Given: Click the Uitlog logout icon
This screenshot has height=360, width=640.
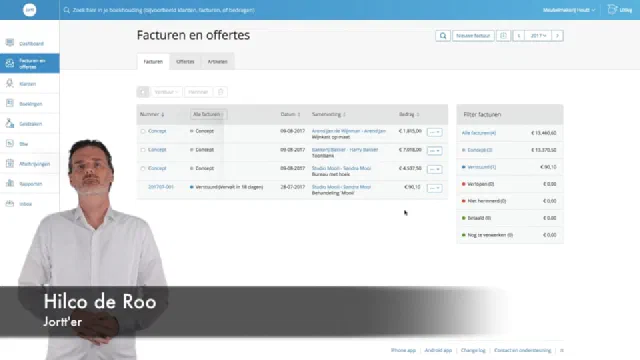Looking at the screenshot, I should [612, 10].
